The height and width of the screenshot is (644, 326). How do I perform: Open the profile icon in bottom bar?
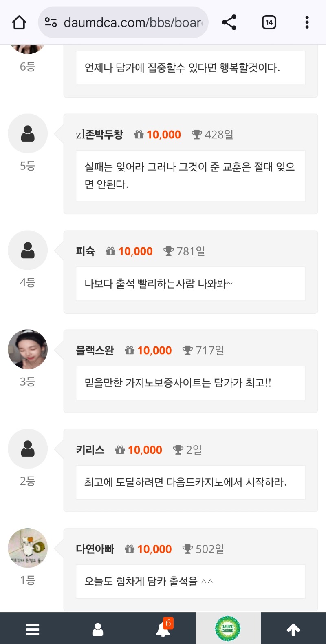tap(97, 629)
